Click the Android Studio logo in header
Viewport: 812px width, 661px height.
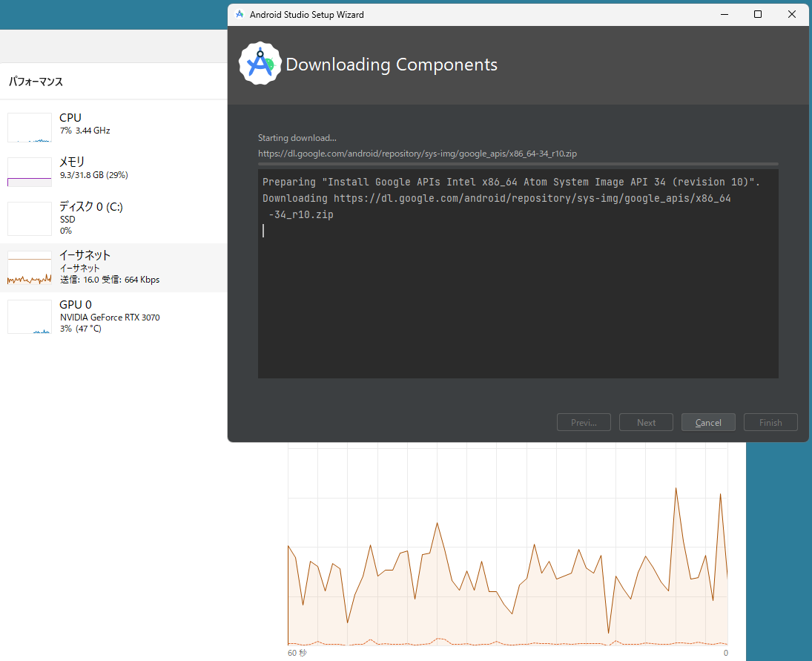pos(260,64)
